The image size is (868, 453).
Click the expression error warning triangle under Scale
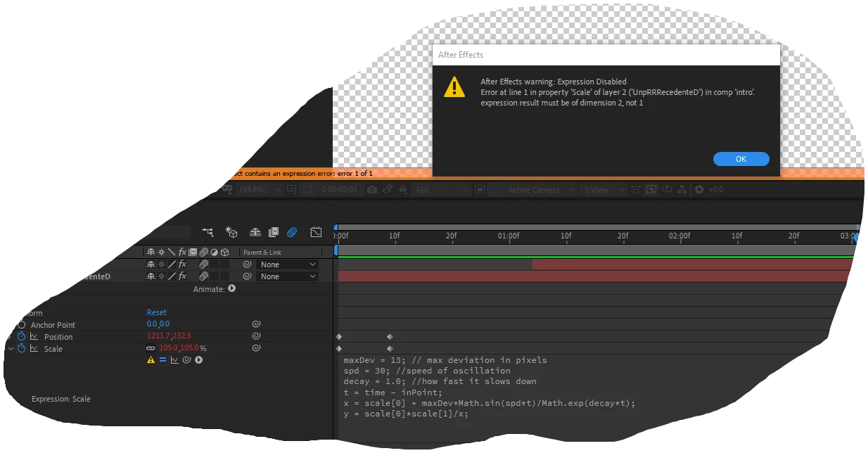click(151, 360)
